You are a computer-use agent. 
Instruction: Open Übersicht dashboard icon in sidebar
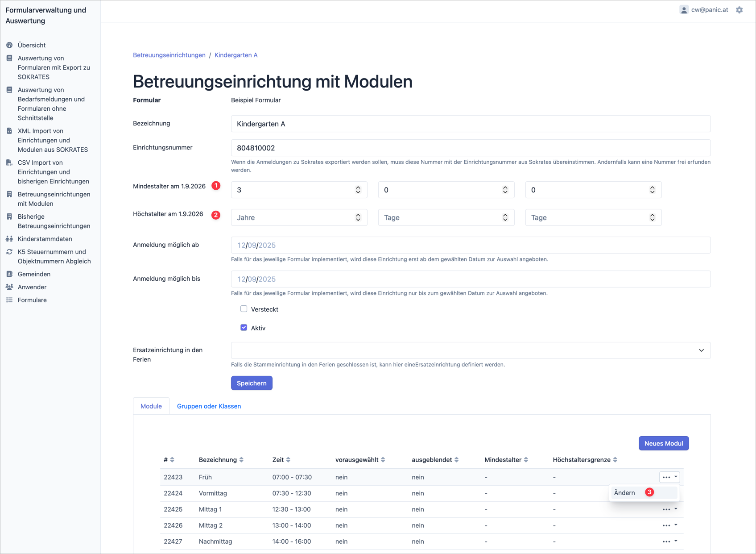tap(9, 45)
